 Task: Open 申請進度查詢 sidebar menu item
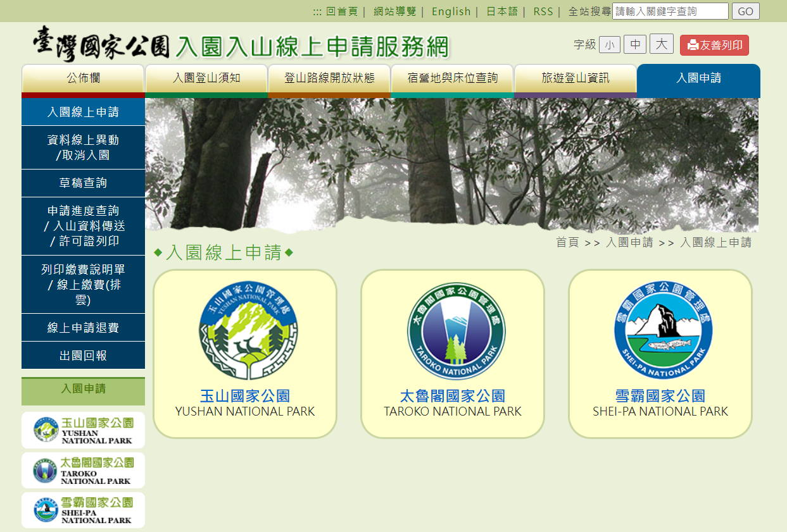[83, 226]
